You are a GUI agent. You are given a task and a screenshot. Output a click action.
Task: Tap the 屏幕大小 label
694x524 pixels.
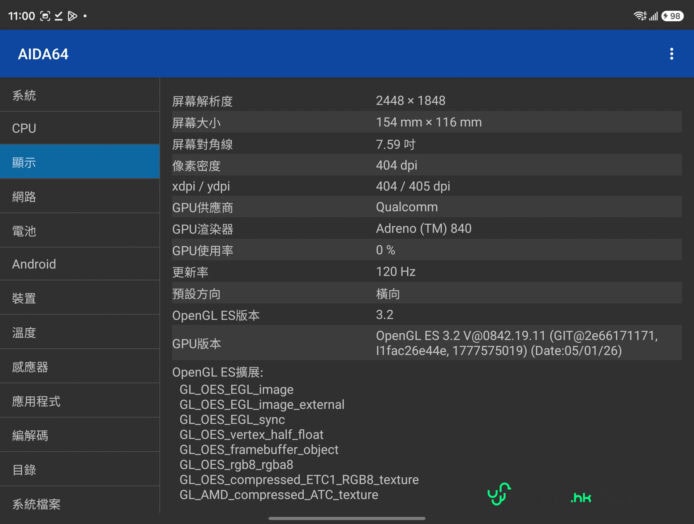point(196,123)
